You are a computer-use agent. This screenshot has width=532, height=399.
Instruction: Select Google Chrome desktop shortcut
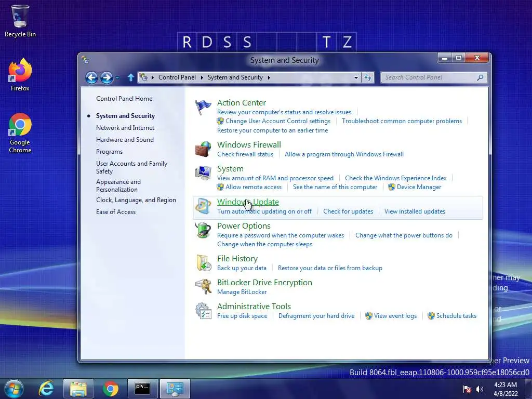20,133
